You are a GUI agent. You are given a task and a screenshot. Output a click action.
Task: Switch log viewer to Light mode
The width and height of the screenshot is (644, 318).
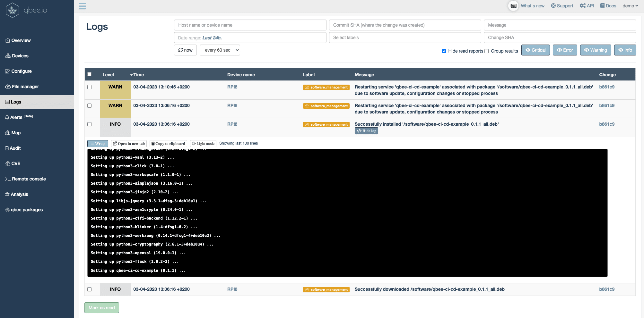(x=203, y=144)
